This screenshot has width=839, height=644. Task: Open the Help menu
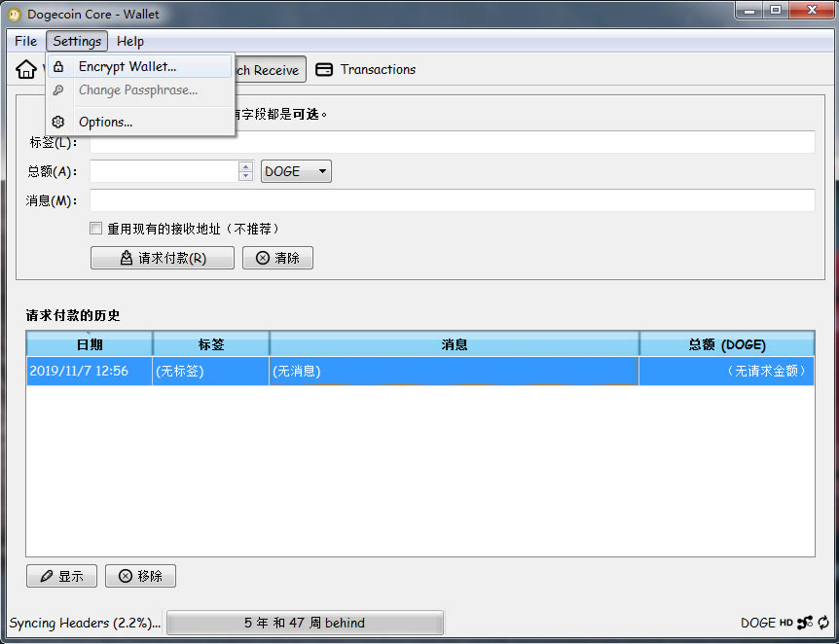point(130,41)
